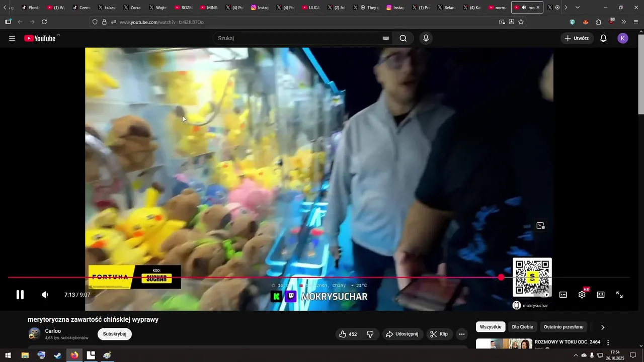The height and width of the screenshot is (362, 644).
Task: Expand more toolbar tools double-chevron
Action: [624, 22]
